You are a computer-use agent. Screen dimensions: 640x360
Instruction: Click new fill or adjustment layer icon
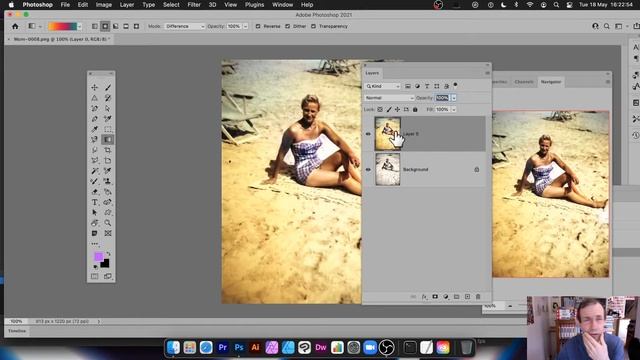pyautogui.click(x=446, y=297)
